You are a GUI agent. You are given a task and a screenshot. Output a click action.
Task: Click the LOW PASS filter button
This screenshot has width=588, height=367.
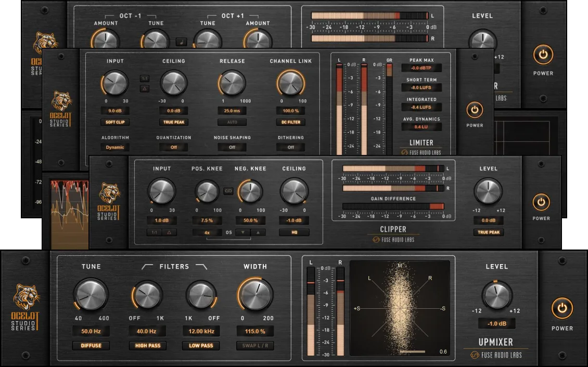pos(201,346)
